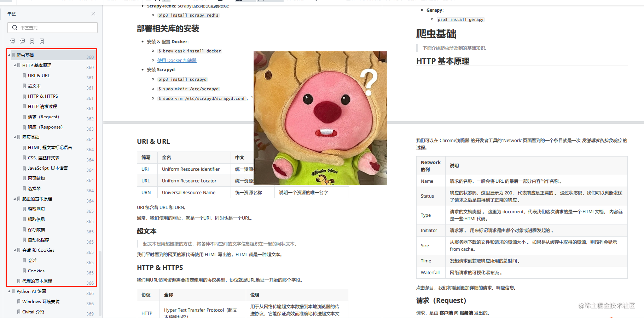
Task: Jump to the 请求 (Request) bookmark
Action: point(43,117)
